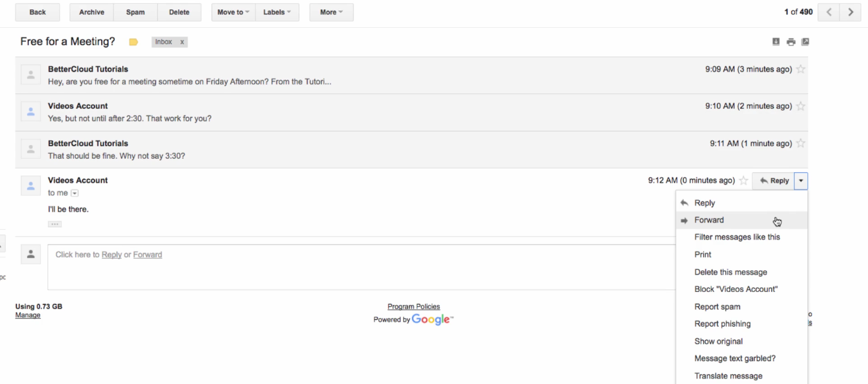Open the Program Policies link
The height and width of the screenshot is (384, 868).
413,307
